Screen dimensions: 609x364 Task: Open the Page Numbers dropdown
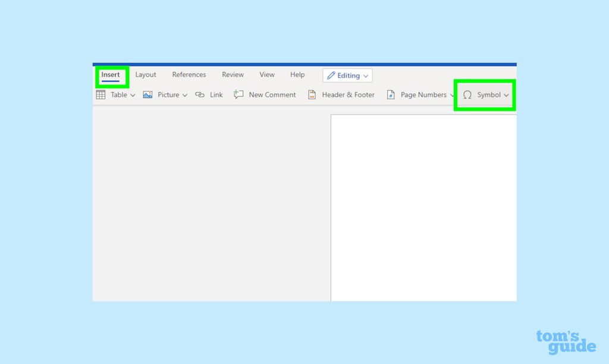click(453, 95)
